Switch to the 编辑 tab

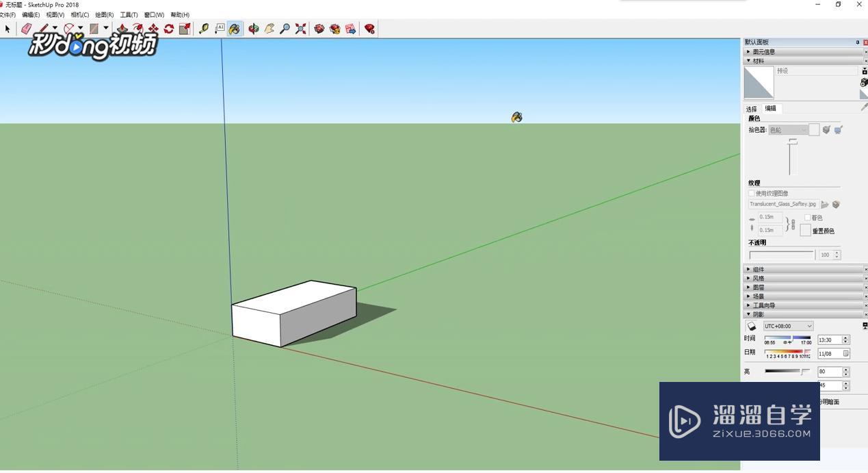tap(771, 108)
